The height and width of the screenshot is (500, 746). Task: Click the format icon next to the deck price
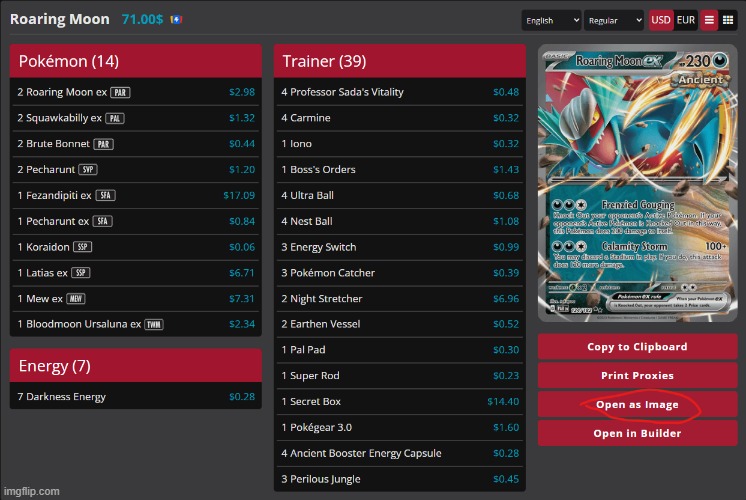pos(177,20)
